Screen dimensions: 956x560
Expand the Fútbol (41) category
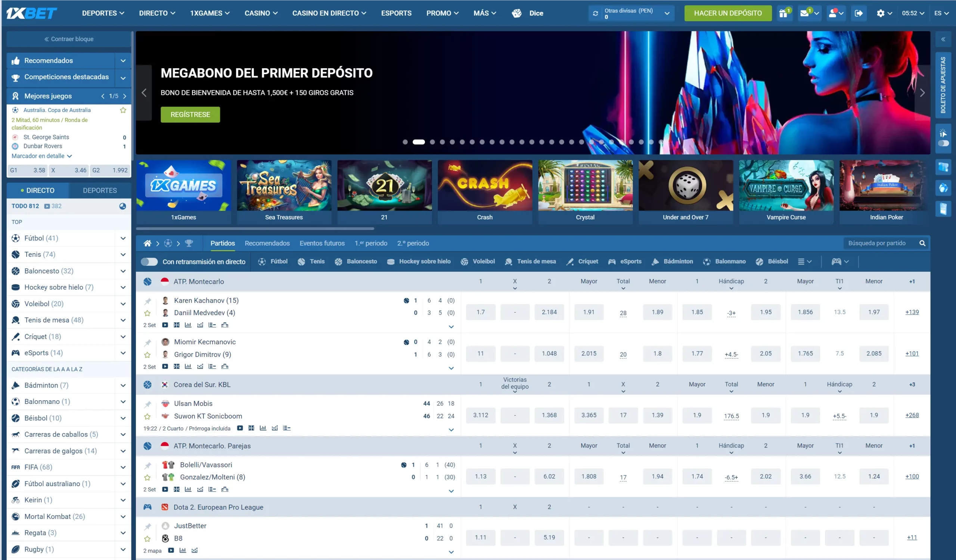(x=123, y=239)
